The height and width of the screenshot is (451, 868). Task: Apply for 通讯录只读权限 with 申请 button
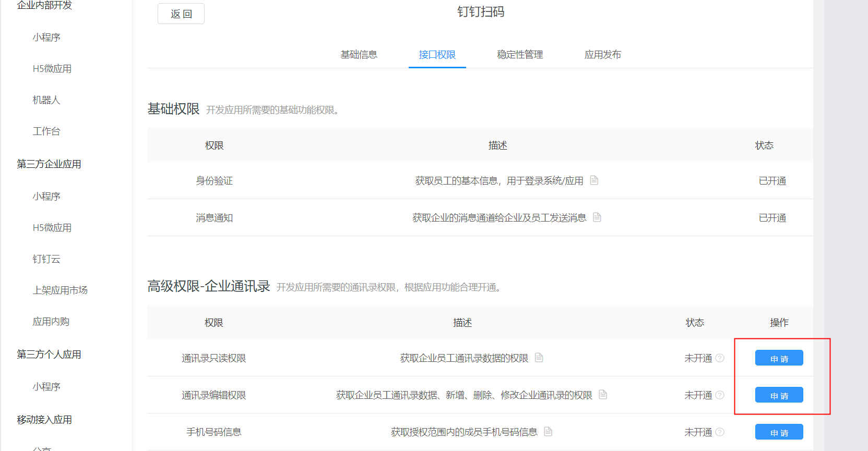pyautogui.click(x=779, y=358)
